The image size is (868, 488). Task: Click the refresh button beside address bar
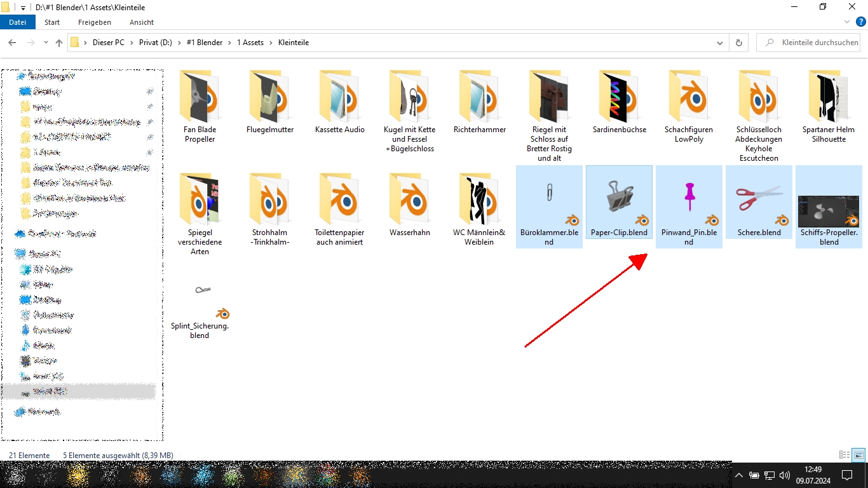738,43
